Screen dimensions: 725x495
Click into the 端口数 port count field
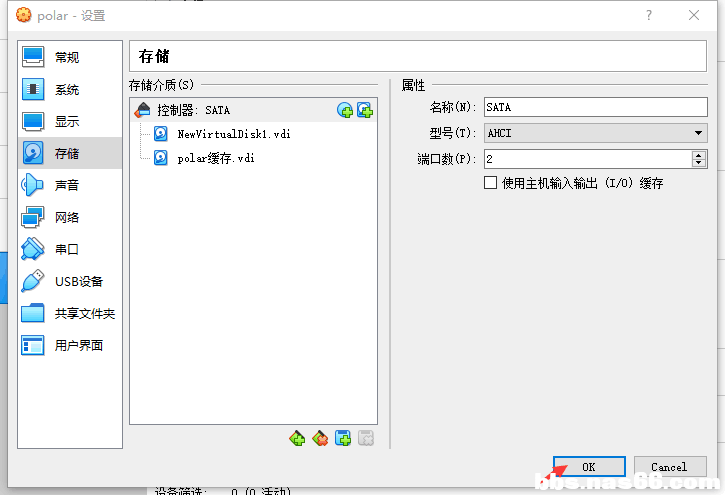pyautogui.click(x=588, y=159)
